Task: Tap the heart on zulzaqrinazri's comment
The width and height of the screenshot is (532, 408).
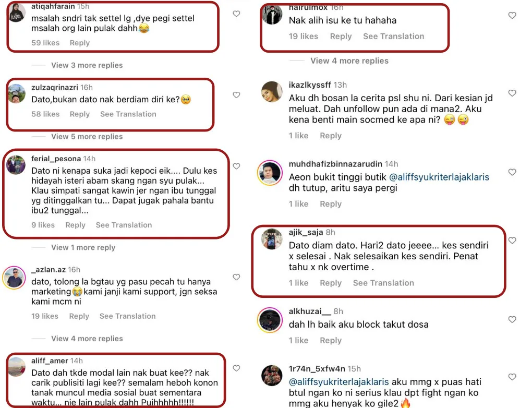Action: coord(236,95)
